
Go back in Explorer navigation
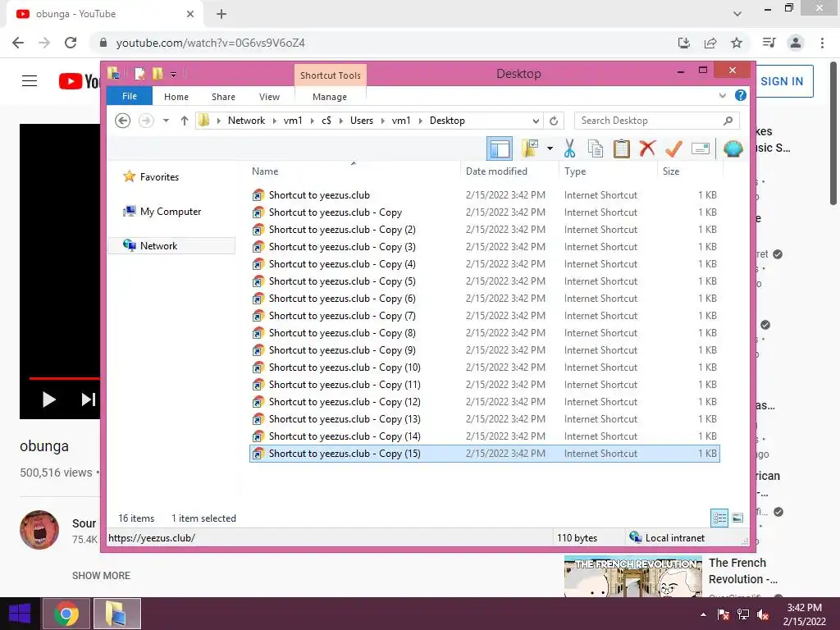point(123,121)
